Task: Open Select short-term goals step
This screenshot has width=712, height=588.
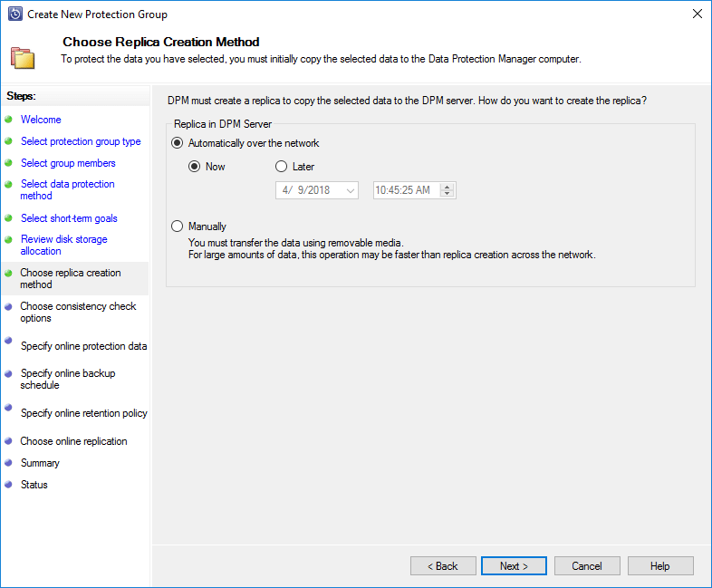Action: 69,218
